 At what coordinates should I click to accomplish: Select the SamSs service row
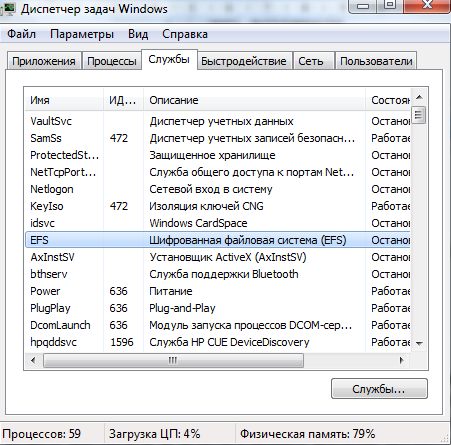pyautogui.click(x=218, y=138)
